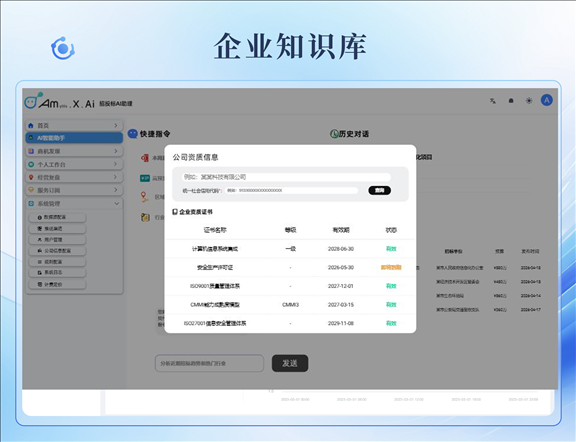Screen dimensions: 576x442
Task: Open 公司信息配置 under 系统管理
Action: [x=57, y=251]
